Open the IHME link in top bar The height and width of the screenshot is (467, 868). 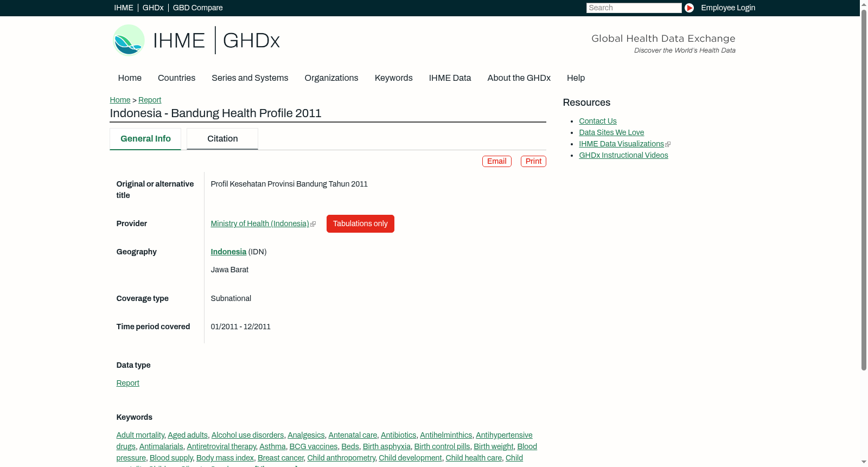(124, 8)
